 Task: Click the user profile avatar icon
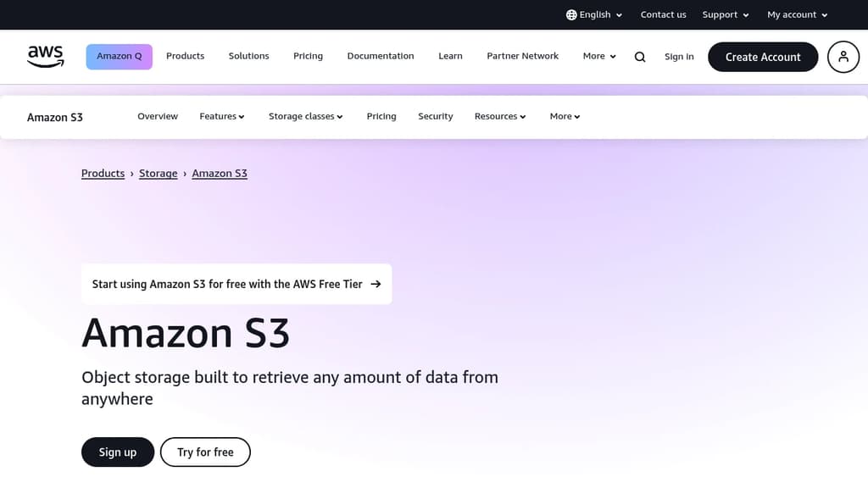(843, 57)
